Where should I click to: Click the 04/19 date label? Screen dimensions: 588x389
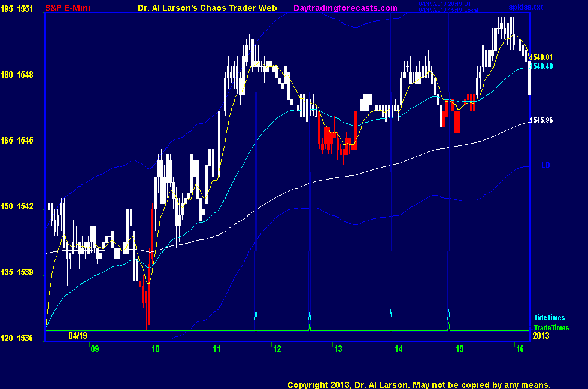[x=78, y=336]
